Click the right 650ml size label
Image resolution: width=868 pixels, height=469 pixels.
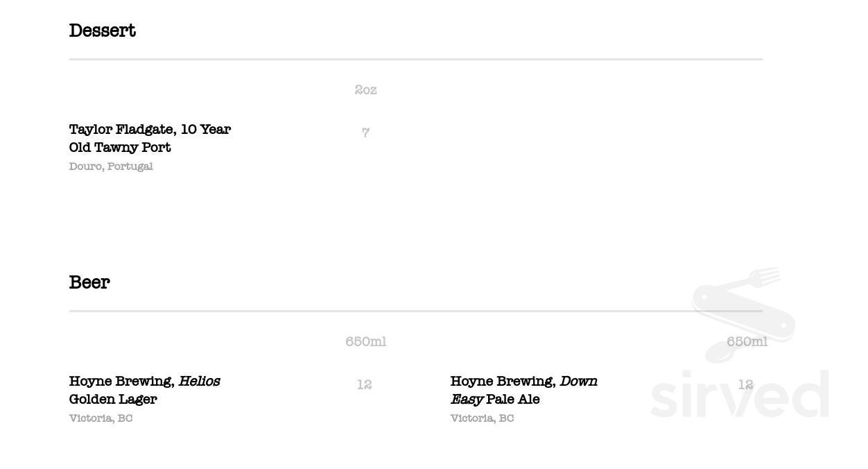click(747, 341)
